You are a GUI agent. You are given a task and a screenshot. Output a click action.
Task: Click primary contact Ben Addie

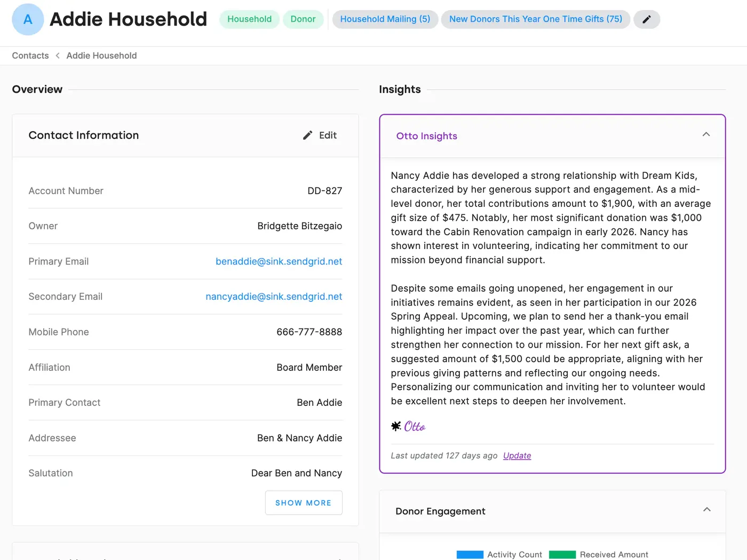click(x=320, y=403)
